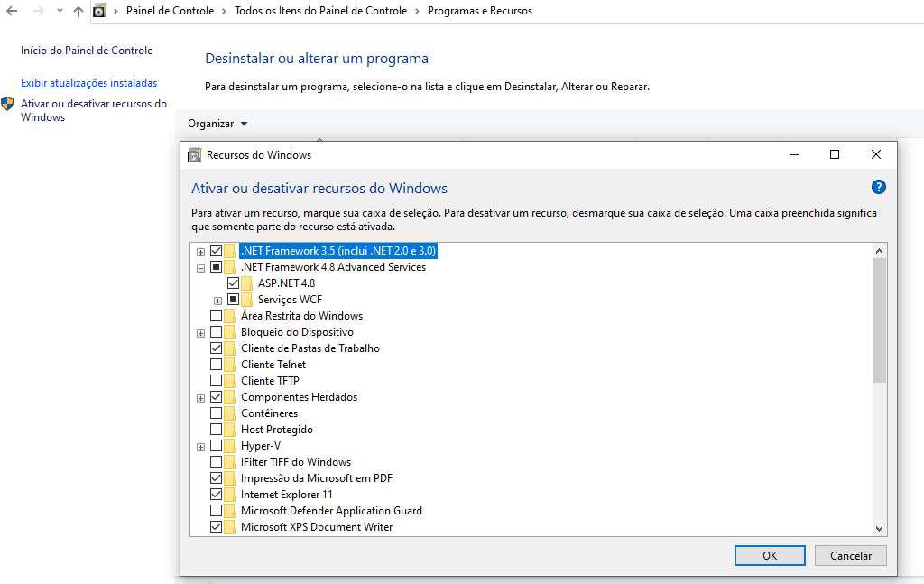Uncheck Microsoft XPS Document Writer checkbox

point(217,527)
